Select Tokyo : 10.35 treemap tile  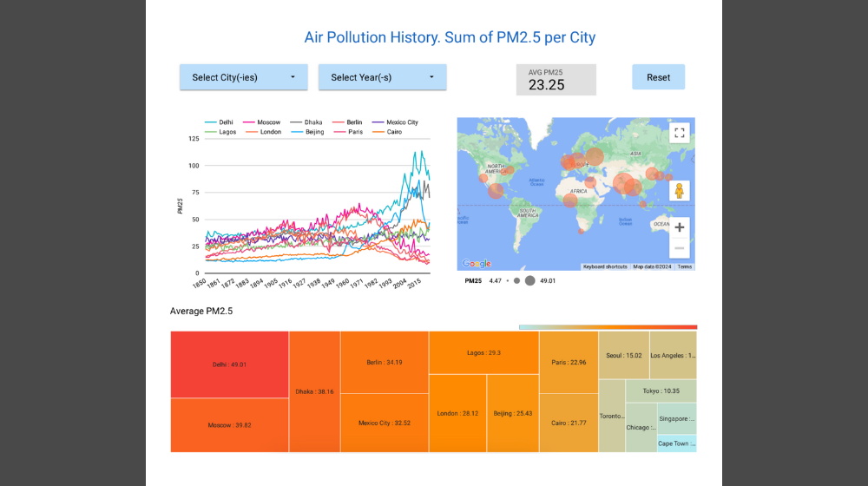click(x=661, y=391)
